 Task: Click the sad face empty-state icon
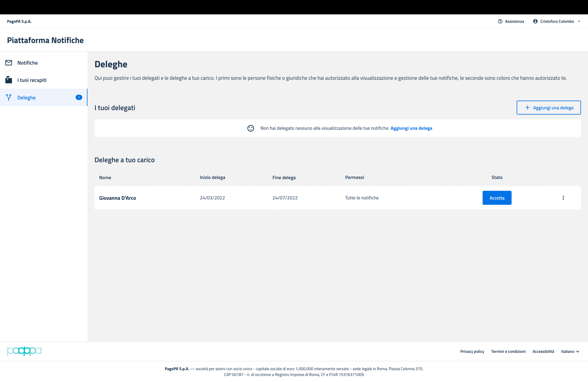pyautogui.click(x=251, y=128)
